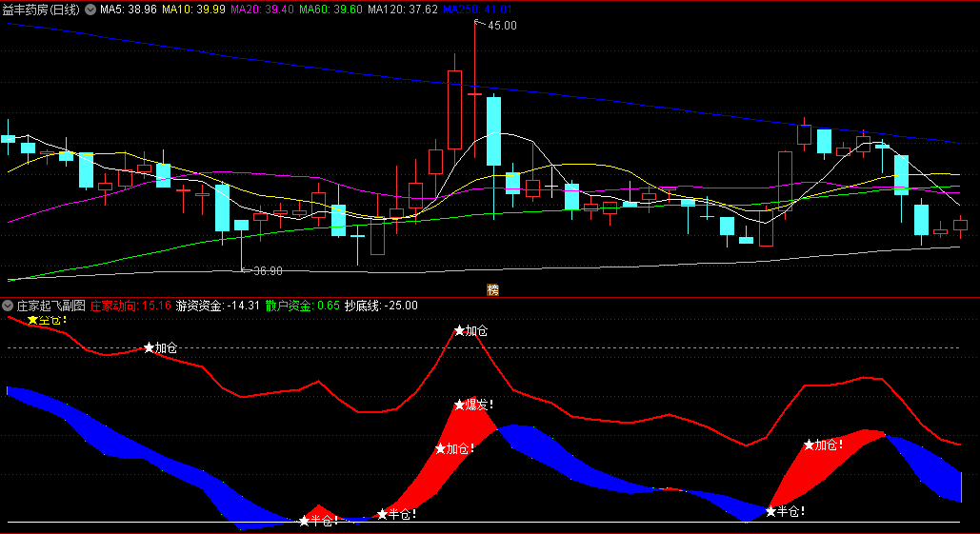Click the red 庄家动向 indicator label
Screen dimensions: 980x534
[130, 306]
